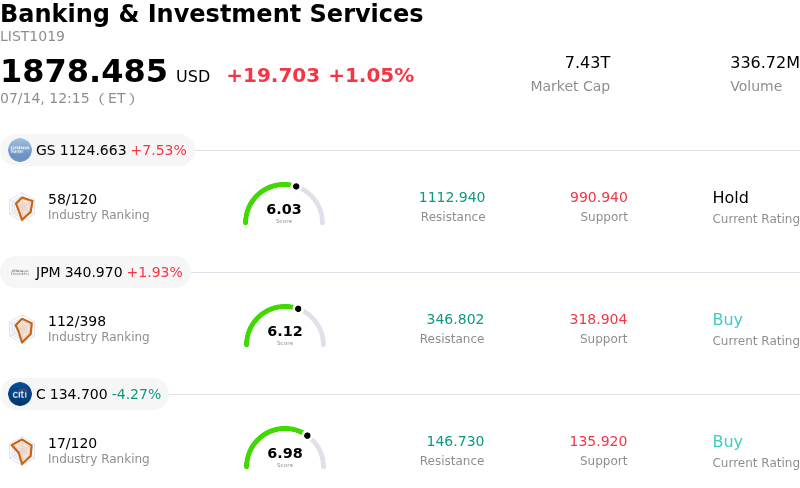
Task: Click the Banking & Investment Services title
Action: tap(212, 13)
